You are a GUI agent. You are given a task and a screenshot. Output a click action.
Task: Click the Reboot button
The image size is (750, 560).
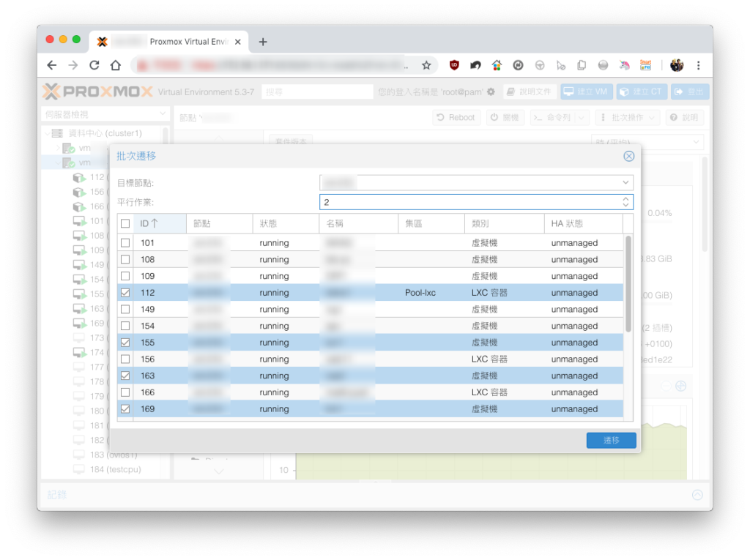456,118
